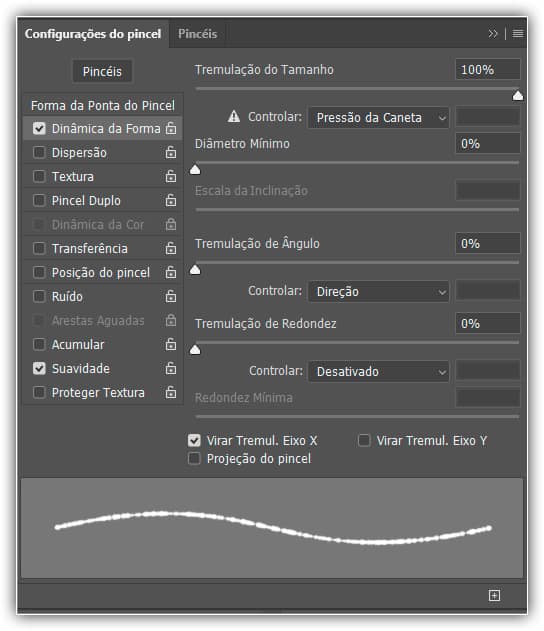This screenshot has height=631, width=544.
Task: Select the Configurações do pincel tab
Action: tap(93, 34)
